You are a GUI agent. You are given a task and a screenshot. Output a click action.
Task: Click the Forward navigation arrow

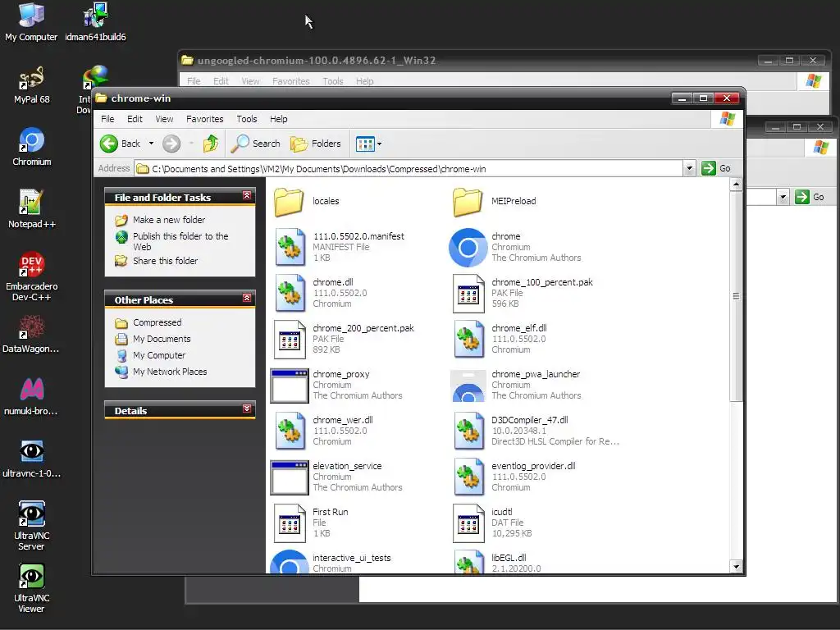(x=171, y=144)
